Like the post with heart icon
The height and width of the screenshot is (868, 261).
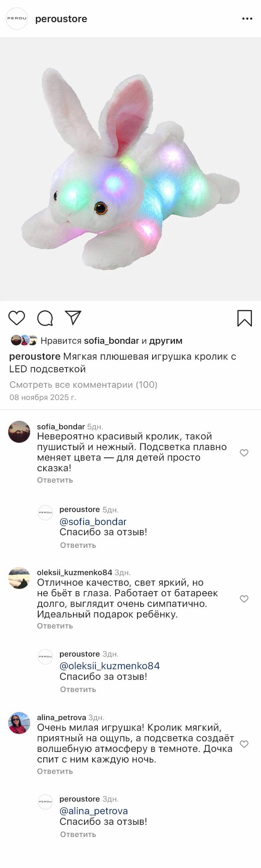coord(17,318)
